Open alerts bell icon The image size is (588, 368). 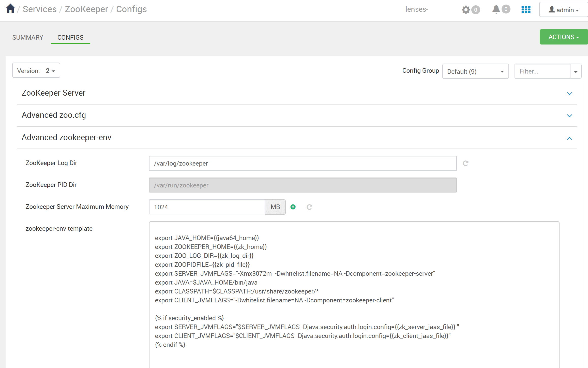pos(496,9)
